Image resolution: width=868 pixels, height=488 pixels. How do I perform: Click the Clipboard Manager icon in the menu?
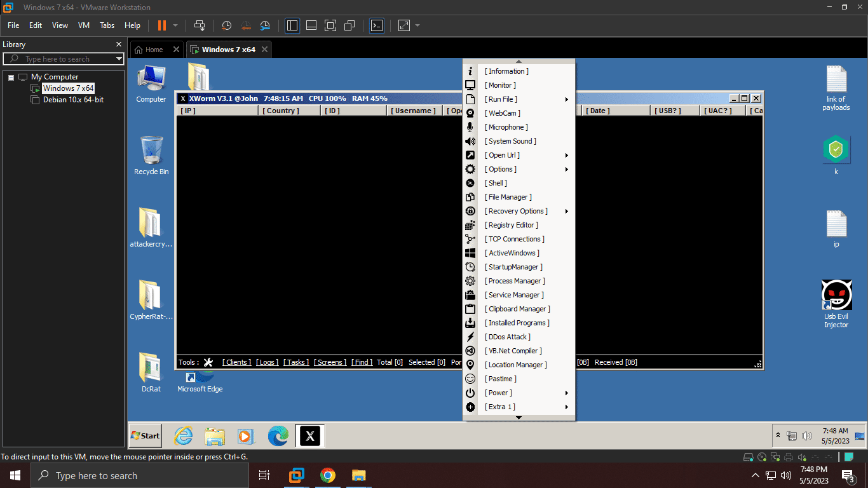[470, 309]
